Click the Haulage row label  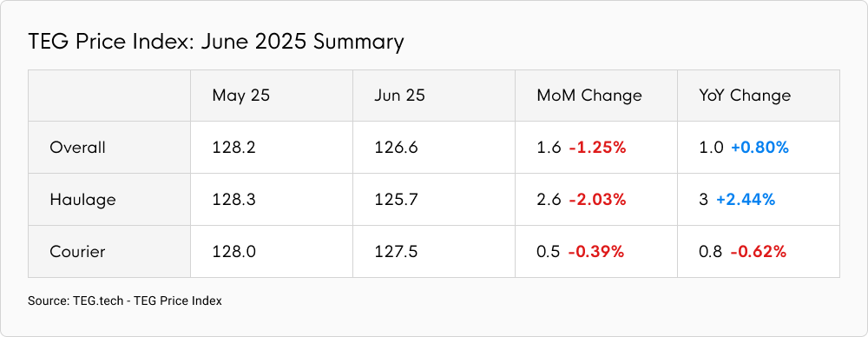(x=83, y=200)
